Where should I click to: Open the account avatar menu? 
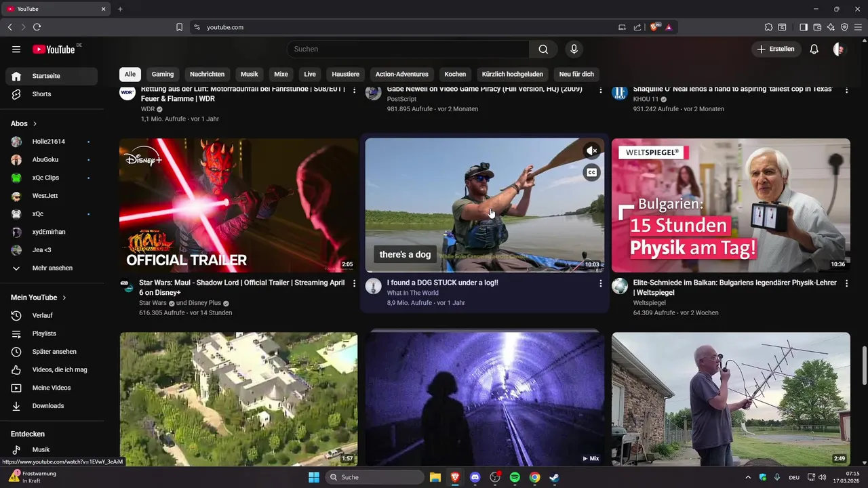coord(840,49)
